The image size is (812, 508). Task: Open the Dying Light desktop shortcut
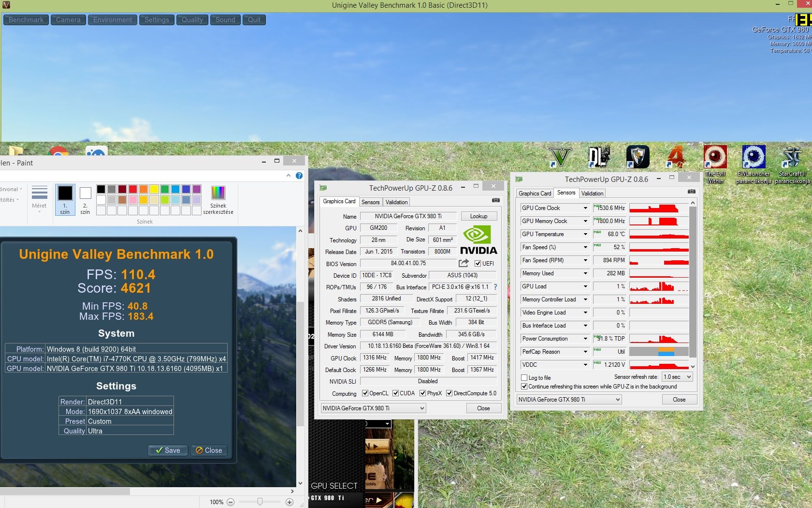(599, 157)
